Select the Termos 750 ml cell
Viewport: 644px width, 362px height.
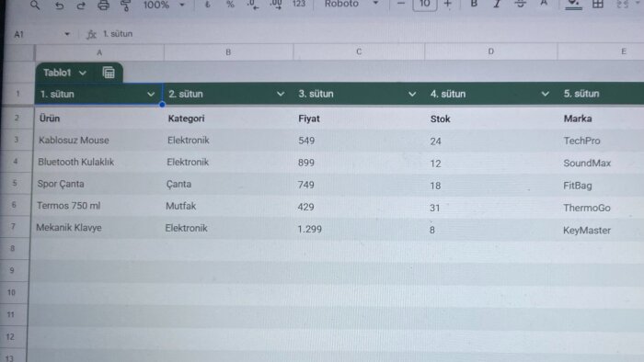96,206
